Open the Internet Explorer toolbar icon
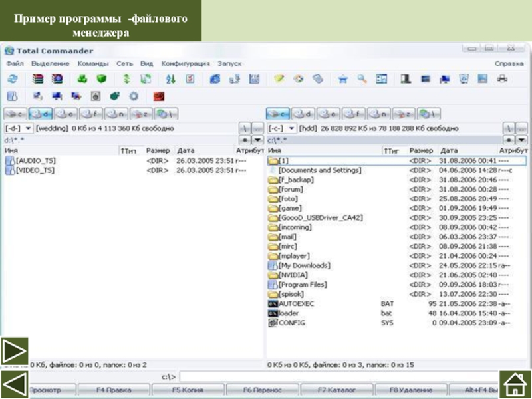 coord(215,79)
